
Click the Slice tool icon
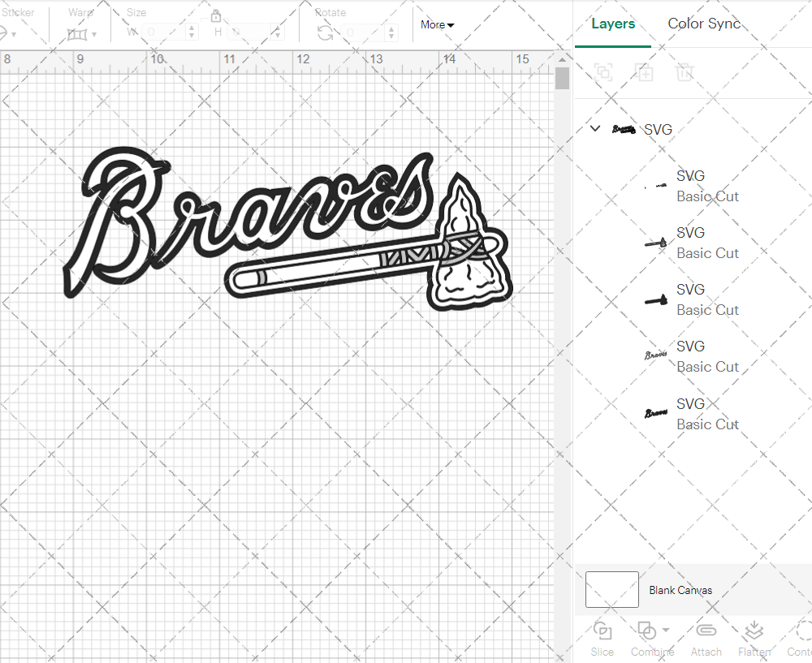(x=603, y=631)
